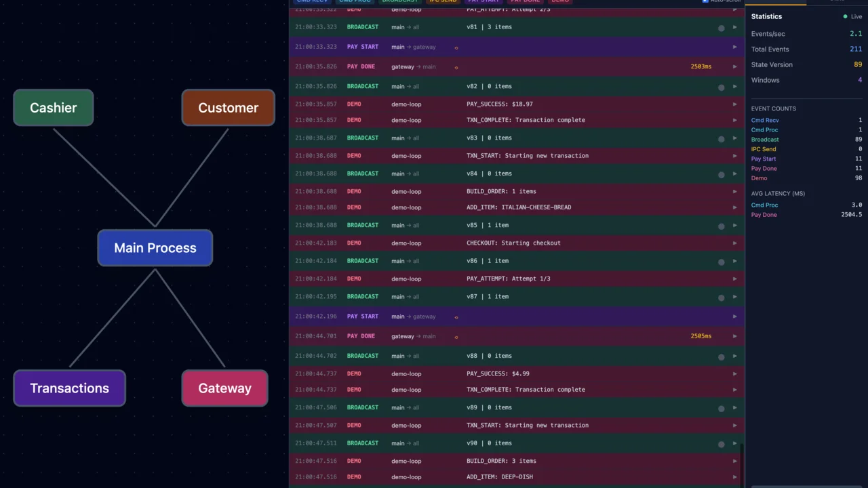Screen dimensions: 868x488
Task: Select the Transactions node
Action: [69, 388]
